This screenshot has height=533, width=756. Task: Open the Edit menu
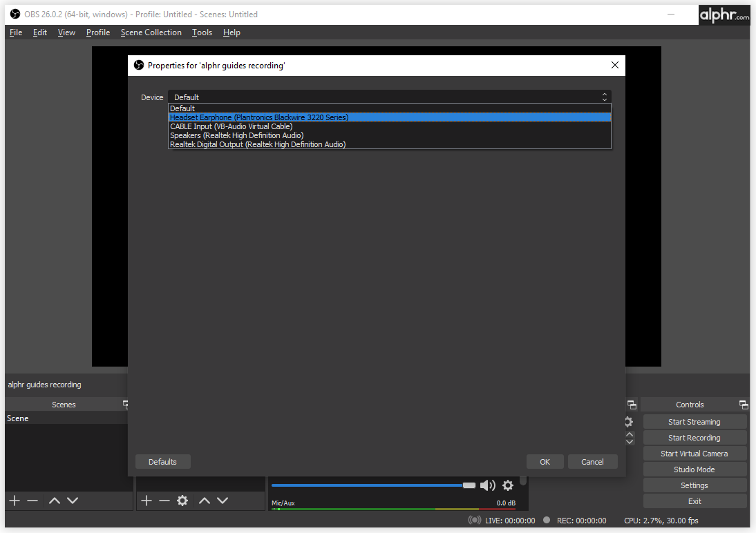pos(39,32)
